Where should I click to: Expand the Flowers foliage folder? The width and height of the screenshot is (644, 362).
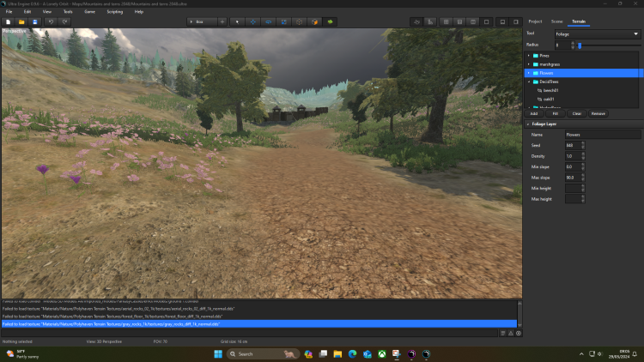(529, 73)
